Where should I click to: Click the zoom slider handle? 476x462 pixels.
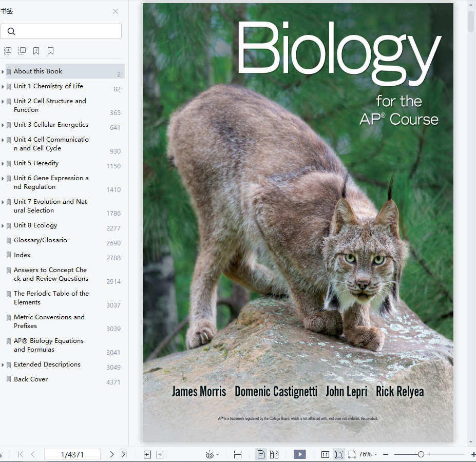[x=421, y=454]
